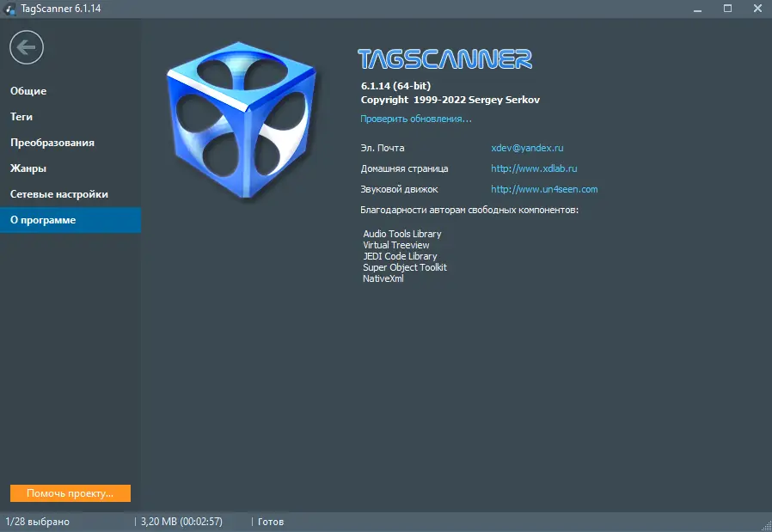Click the Эл. Почта label
The image size is (772, 532).
(x=382, y=148)
